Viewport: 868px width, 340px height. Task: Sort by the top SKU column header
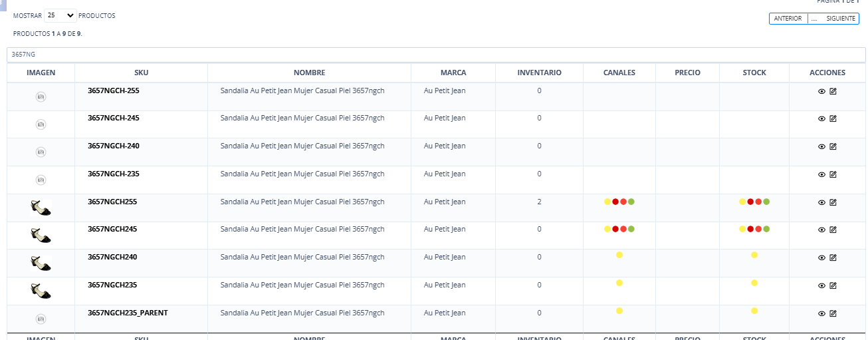click(141, 73)
